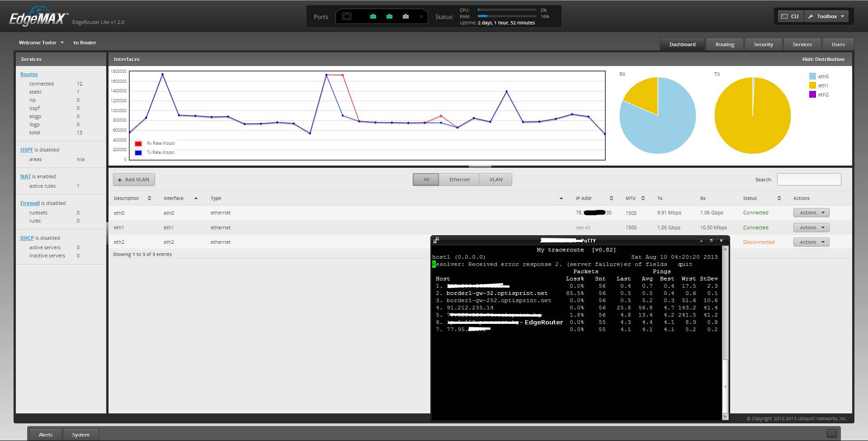Filter interfaces to VLAN only

coord(495,180)
